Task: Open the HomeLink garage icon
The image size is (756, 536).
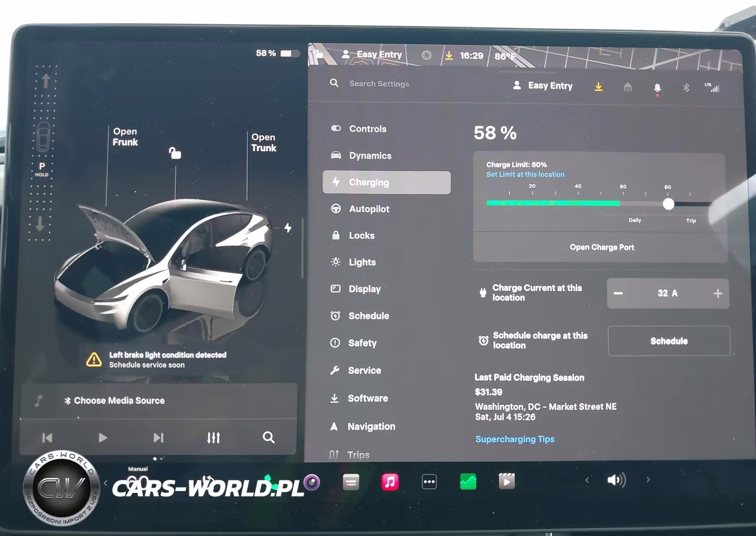Action: click(628, 87)
